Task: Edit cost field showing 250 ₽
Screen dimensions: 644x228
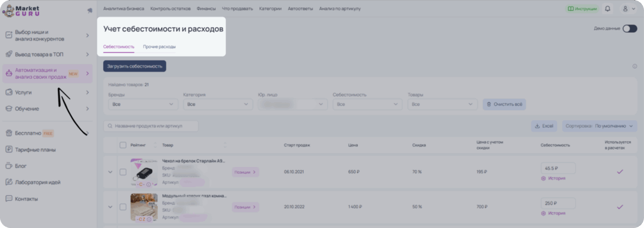Action: (558, 203)
